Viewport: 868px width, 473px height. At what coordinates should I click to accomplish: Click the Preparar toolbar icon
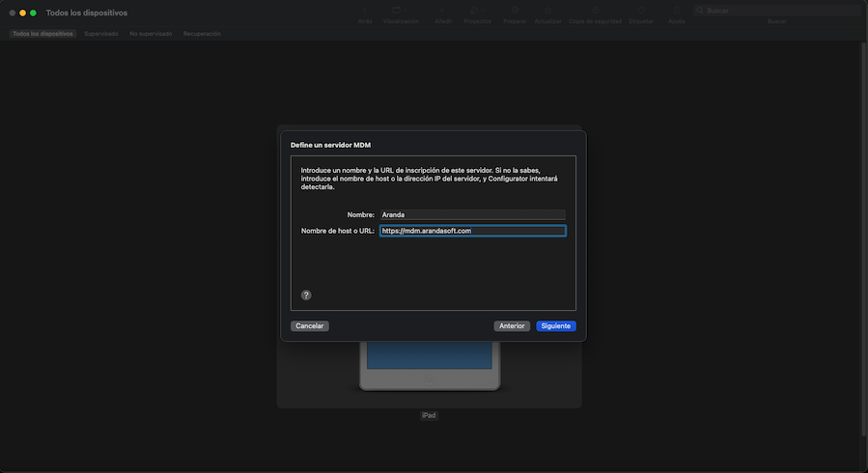point(515,11)
